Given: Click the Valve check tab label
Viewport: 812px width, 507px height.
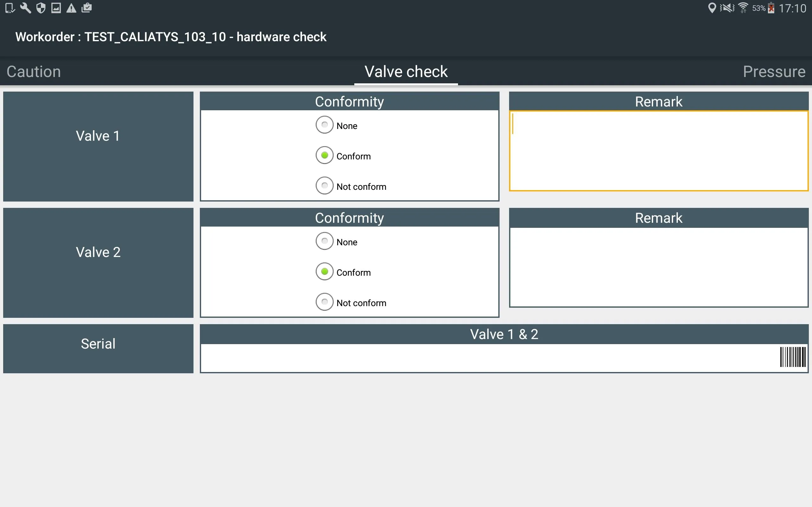Looking at the screenshot, I should pyautogui.click(x=406, y=71).
